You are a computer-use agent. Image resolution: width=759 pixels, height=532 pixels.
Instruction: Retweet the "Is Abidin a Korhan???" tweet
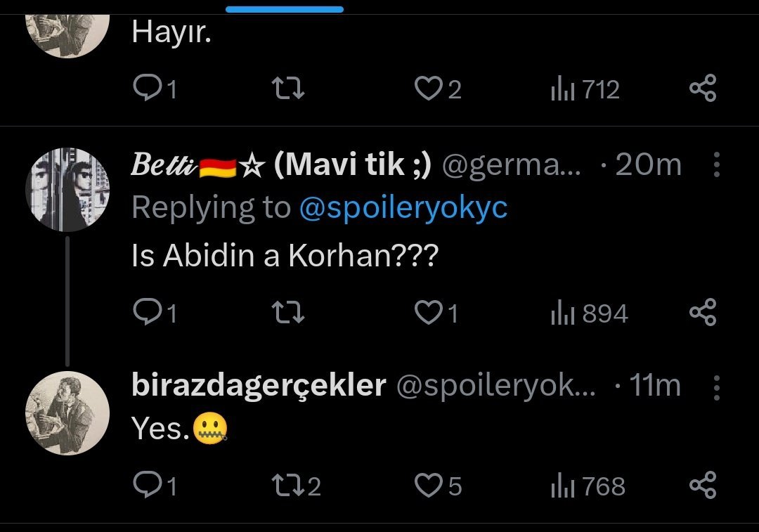[289, 313]
